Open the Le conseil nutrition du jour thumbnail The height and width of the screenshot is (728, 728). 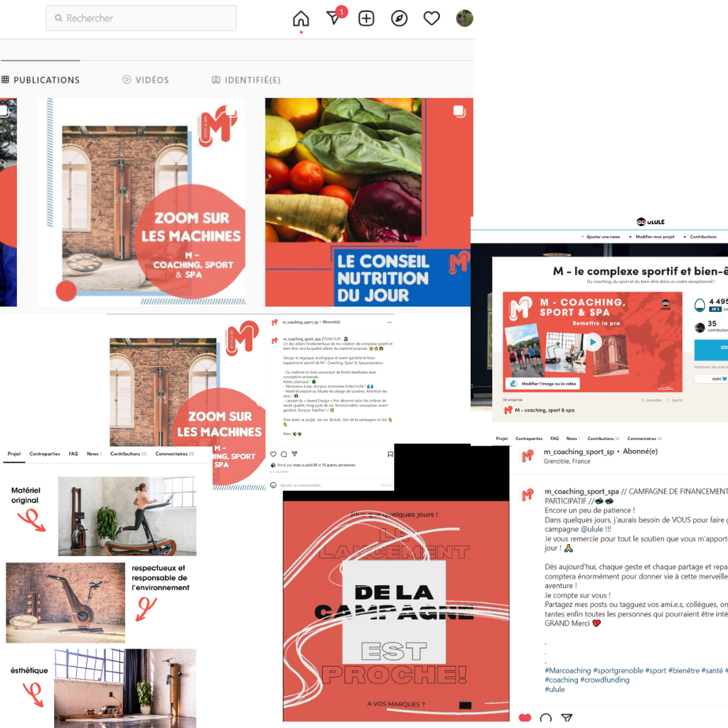click(369, 202)
